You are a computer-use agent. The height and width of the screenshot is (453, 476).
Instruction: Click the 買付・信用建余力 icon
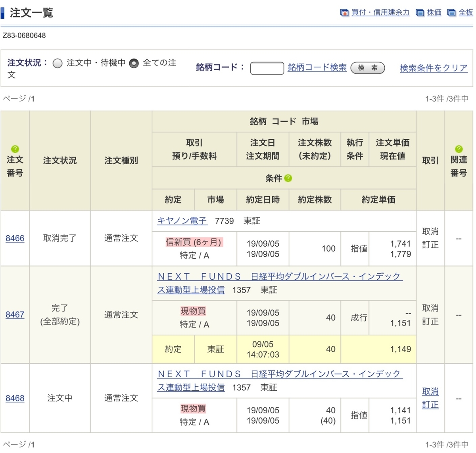pyautogui.click(x=344, y=13)
